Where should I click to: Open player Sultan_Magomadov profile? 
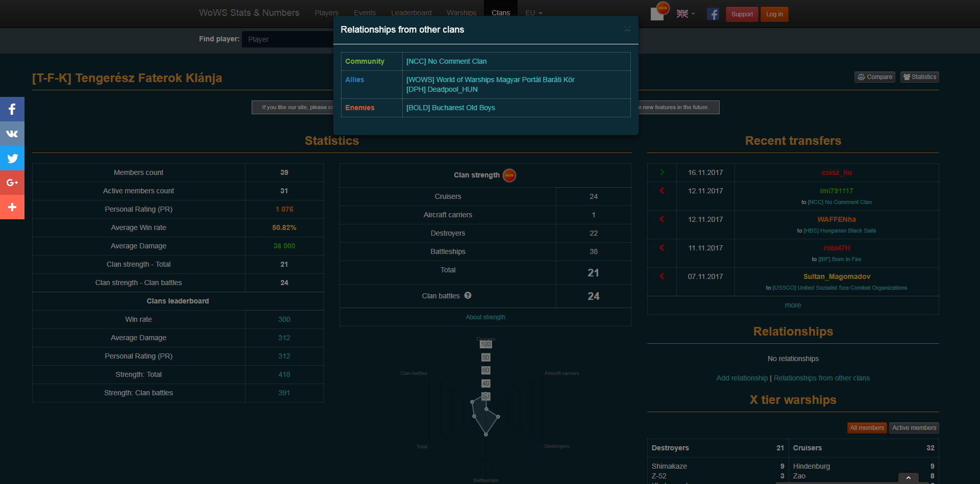tap(837, 276)
